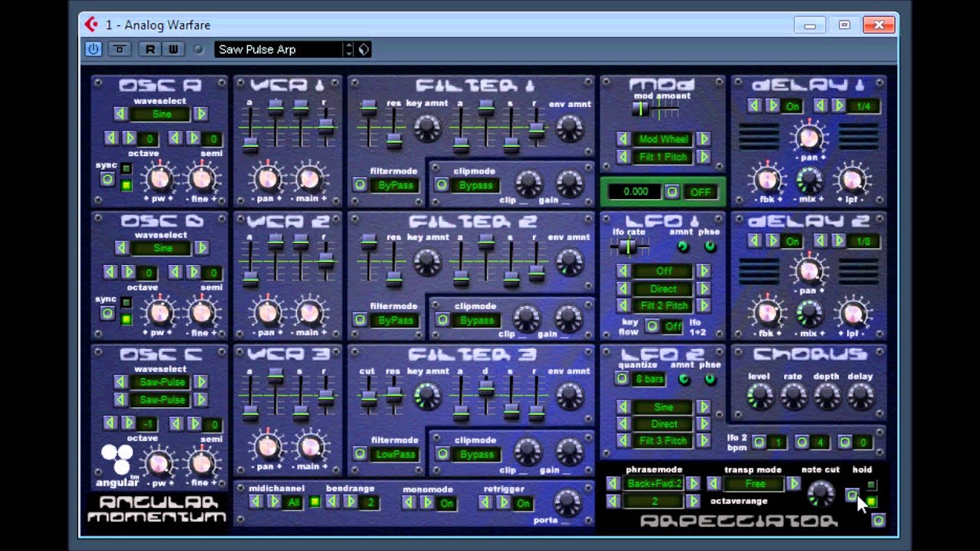Toggle the Filter 1 filtermode button
This screenshot has width=980, height=551.
(359, 184)
